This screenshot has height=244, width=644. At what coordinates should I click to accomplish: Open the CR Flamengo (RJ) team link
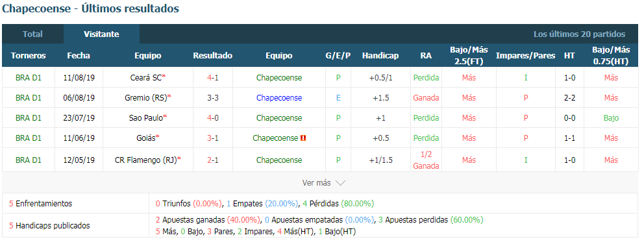pyautogui.click(x=146, y=160)
